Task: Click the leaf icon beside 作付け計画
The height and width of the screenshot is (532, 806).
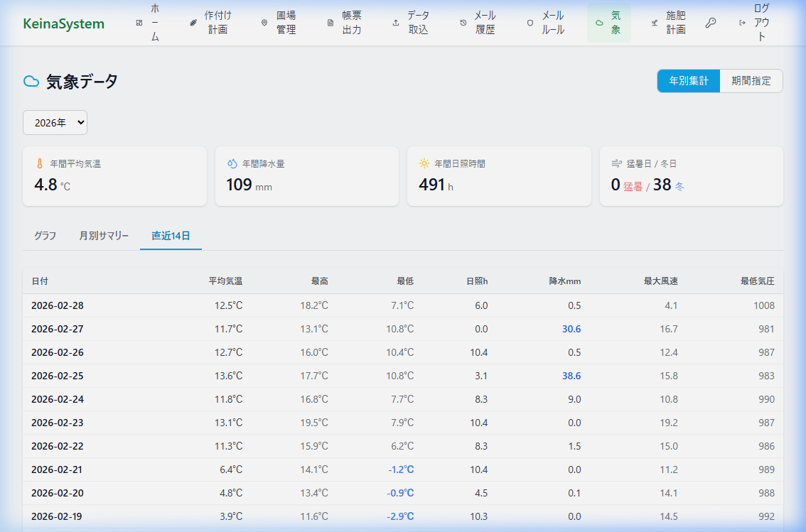Action: point(193,23)
